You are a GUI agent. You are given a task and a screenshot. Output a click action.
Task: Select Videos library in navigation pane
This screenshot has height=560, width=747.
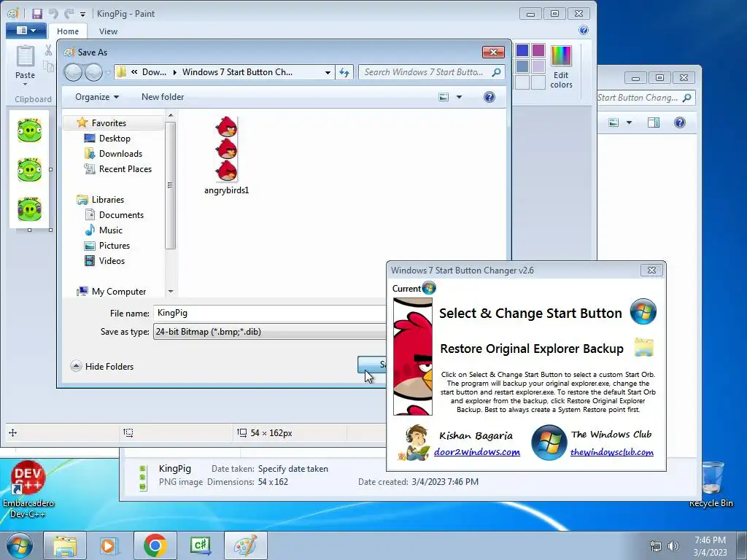pos(112,261)
